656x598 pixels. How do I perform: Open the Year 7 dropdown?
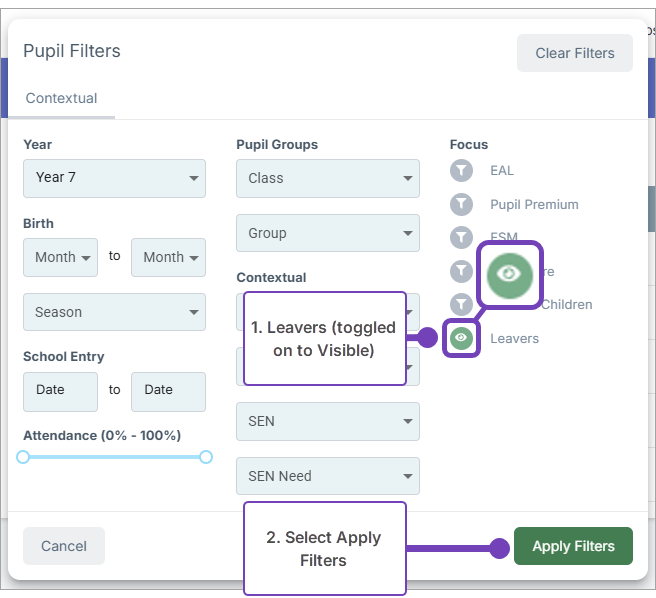tap(114, 178)
